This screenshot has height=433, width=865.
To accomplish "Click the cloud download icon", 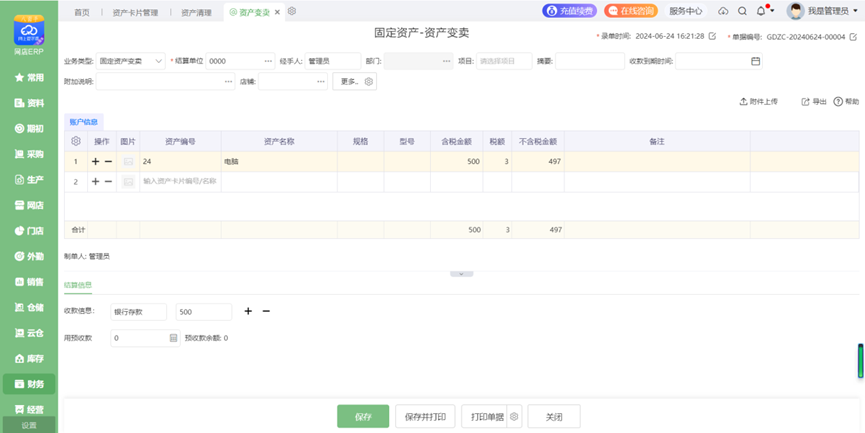I will pos(723,11).
